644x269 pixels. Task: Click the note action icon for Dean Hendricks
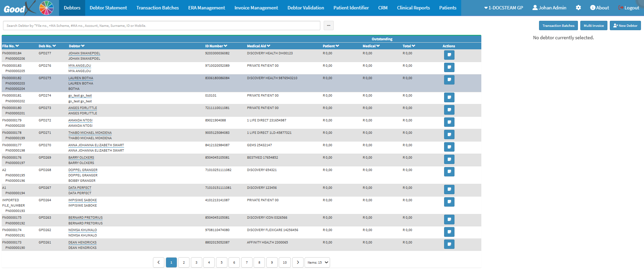[449, 244]
